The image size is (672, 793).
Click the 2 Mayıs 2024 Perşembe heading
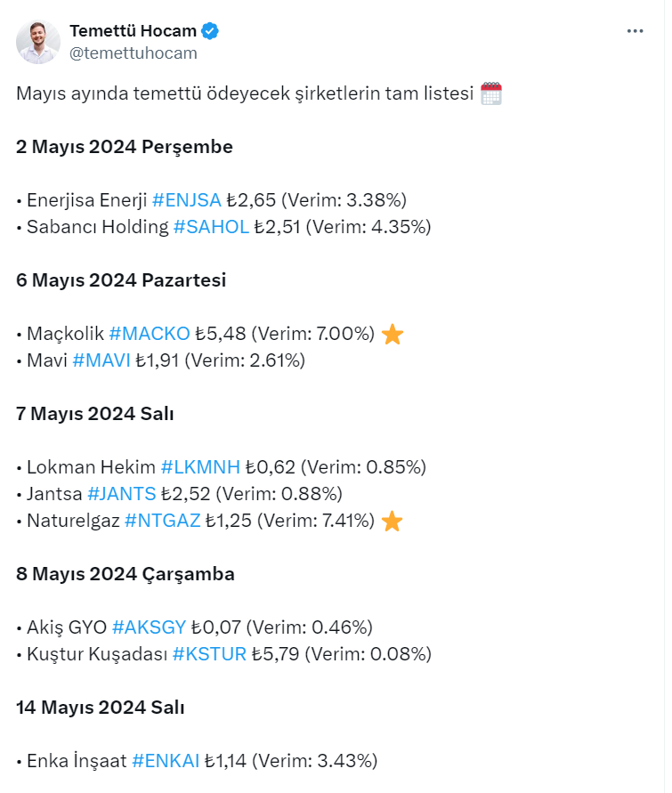pyautogui.click(x=125, y=147)
